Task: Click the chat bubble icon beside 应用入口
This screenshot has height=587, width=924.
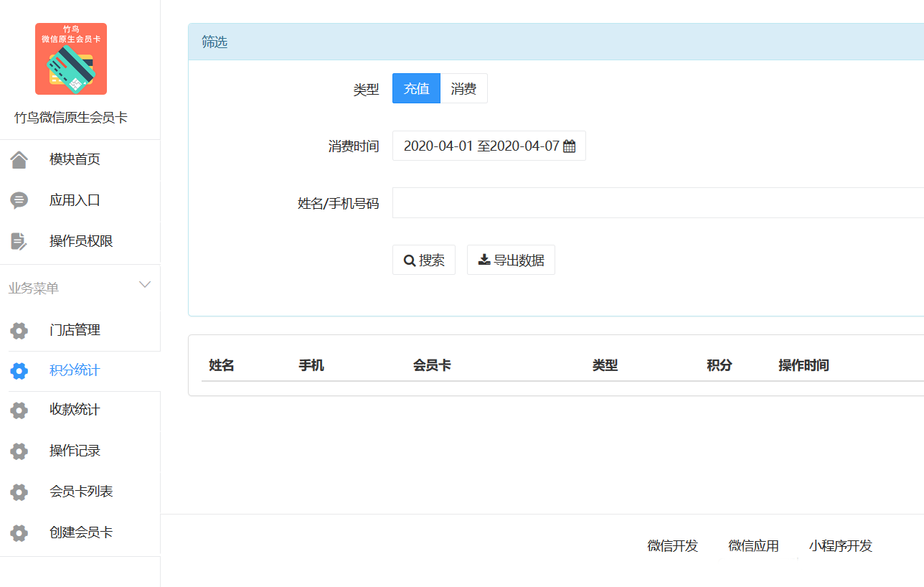Action: [x=19, y=200]
